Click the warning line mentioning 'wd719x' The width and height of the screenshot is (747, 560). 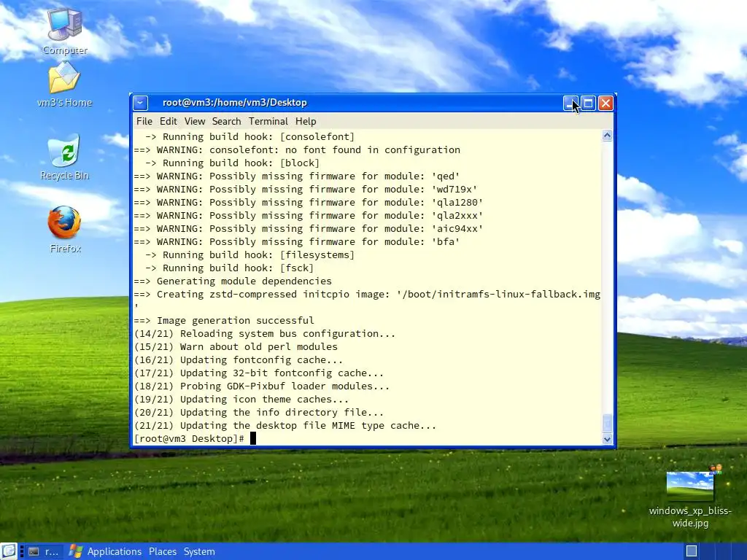point(306,190)
